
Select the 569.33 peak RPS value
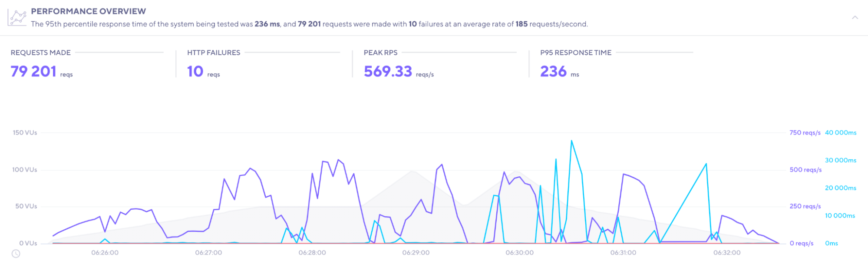pyautogui.click(x=387, y=71)
